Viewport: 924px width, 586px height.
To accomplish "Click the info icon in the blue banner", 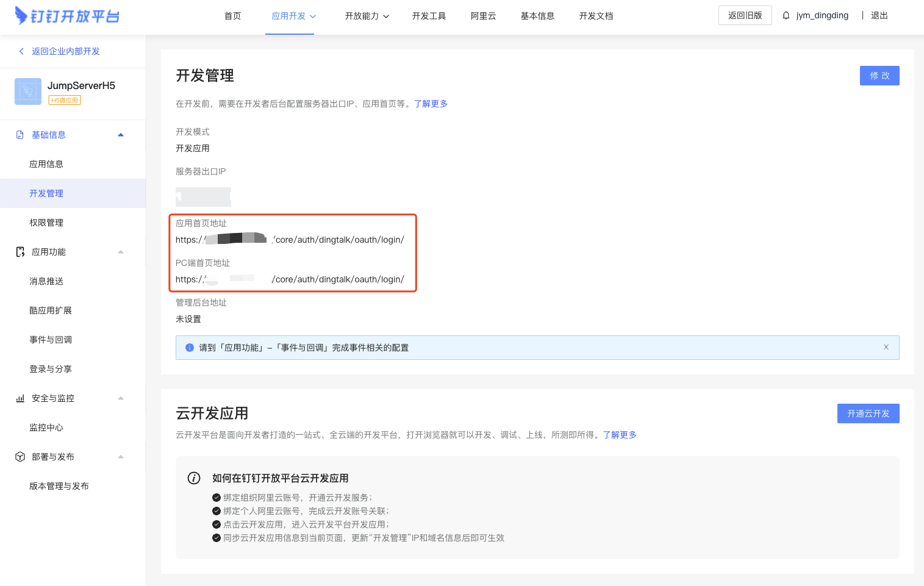I will pos(189,348).
